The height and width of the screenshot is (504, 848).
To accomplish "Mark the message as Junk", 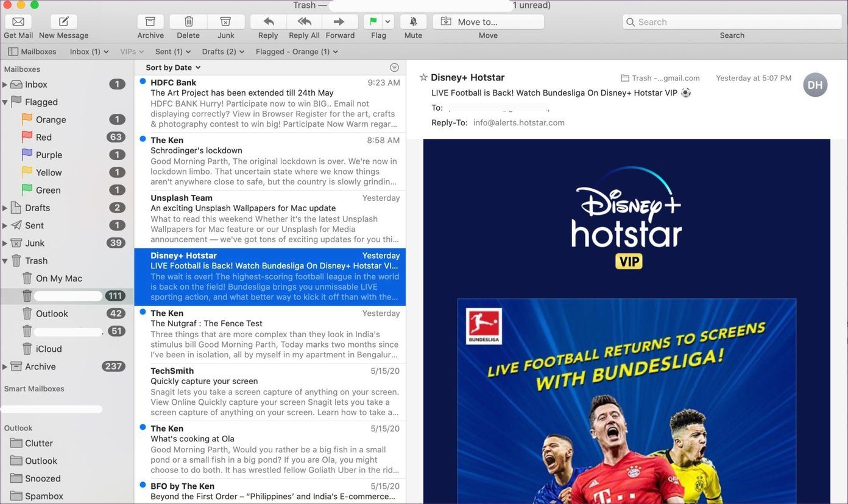I will coord(226,22).
